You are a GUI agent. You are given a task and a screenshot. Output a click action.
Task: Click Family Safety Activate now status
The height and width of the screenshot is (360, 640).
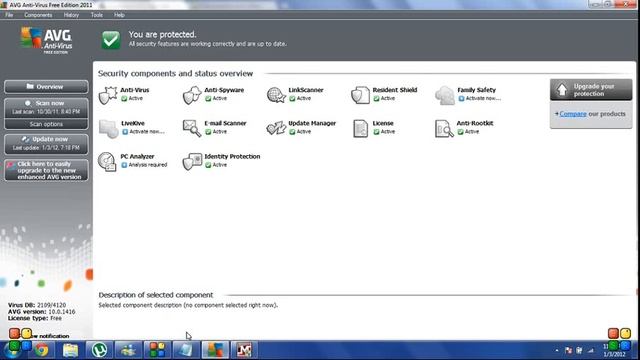click(x=480, y=98)
